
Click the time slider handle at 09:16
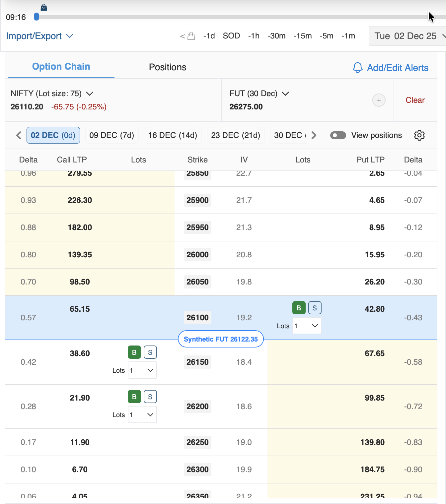[37, 17]
